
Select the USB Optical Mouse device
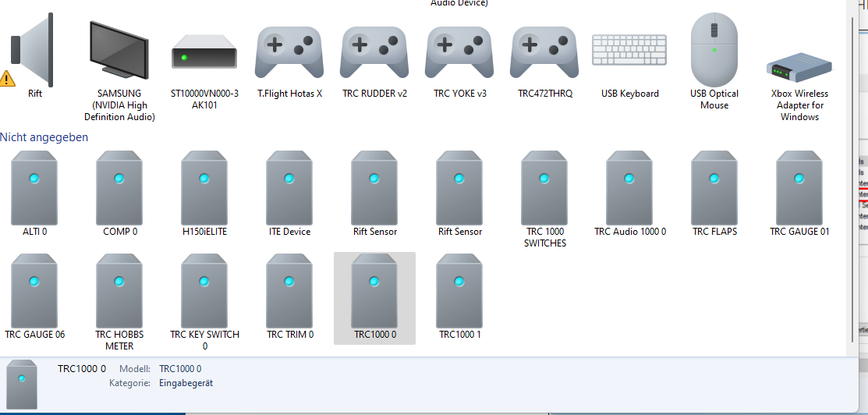pos(714,61)
